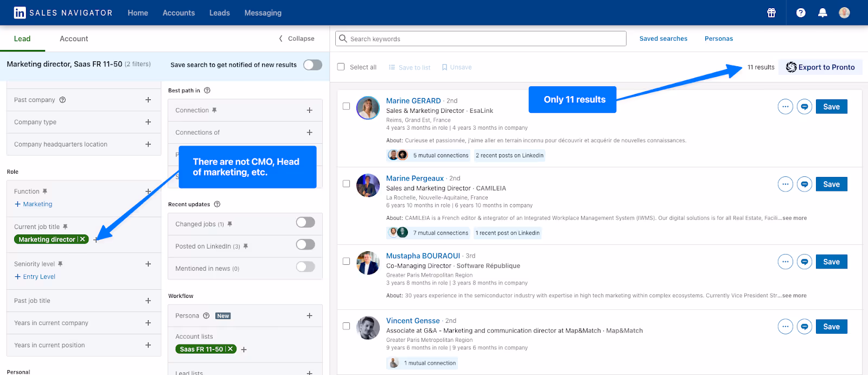Screen dimensions: 868x375
Task: Open Leads in navigation
Action: (220, 12)
